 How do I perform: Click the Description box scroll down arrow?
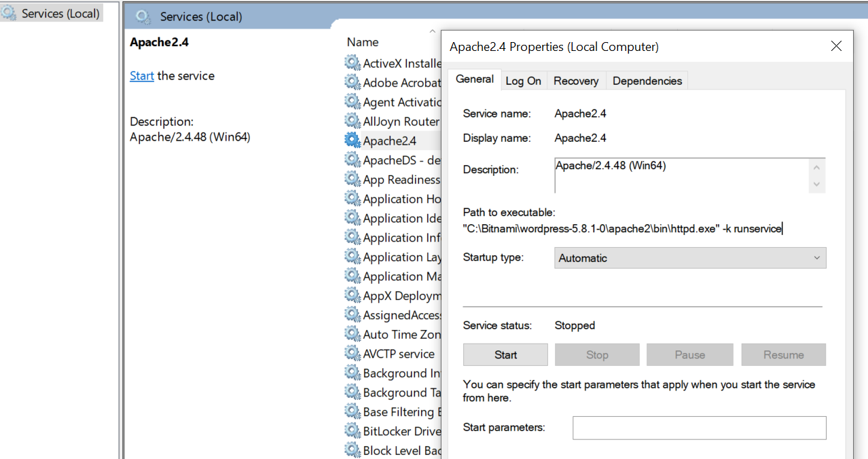tap(817, 184)
